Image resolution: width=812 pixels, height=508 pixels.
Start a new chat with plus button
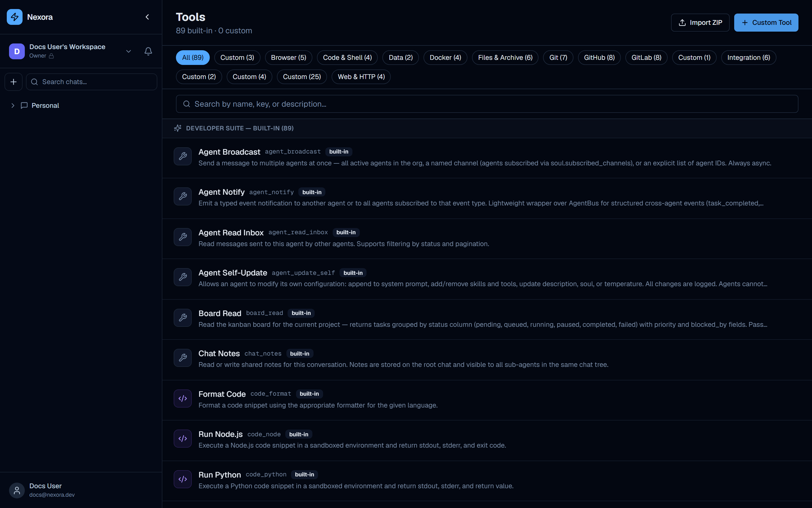(x=14, y=82)
